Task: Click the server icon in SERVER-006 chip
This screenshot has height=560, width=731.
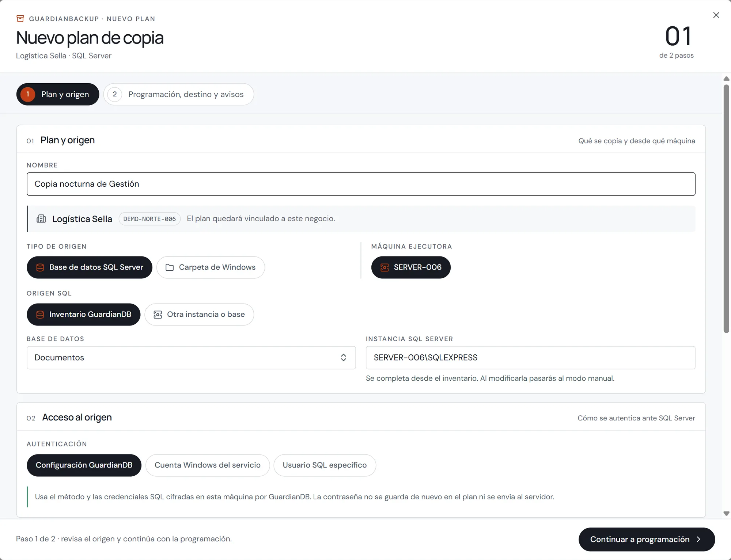Action: point(385,267)
